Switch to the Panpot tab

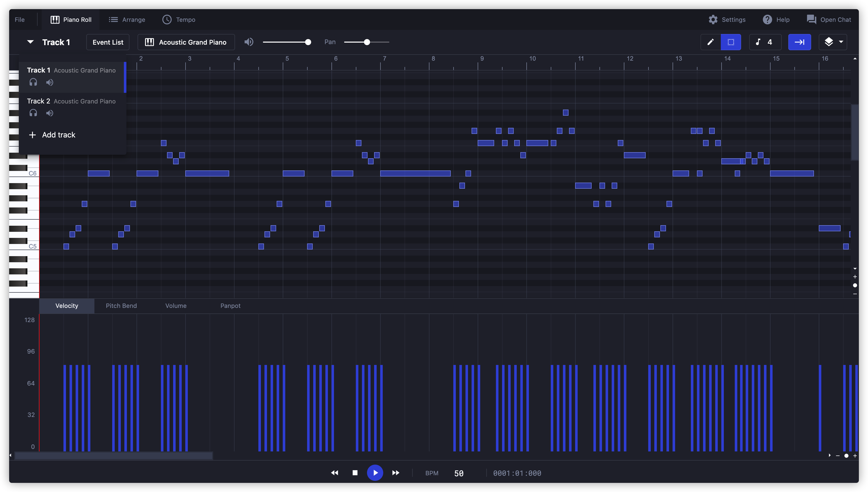[x=230, y=306]
